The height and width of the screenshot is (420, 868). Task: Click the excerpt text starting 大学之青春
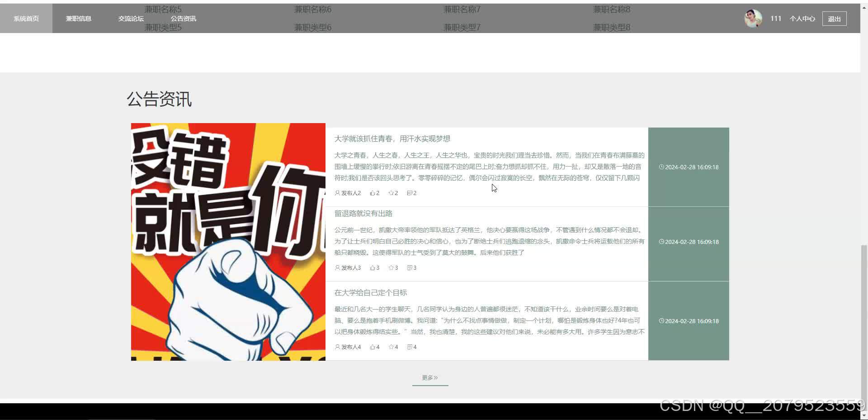[489, 167]
